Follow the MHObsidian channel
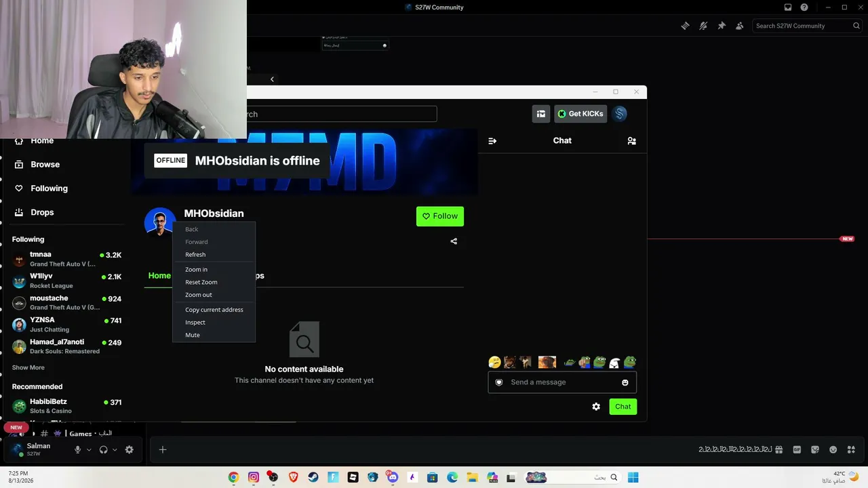Viewport: 868px width, 488px height. point(440,216)
